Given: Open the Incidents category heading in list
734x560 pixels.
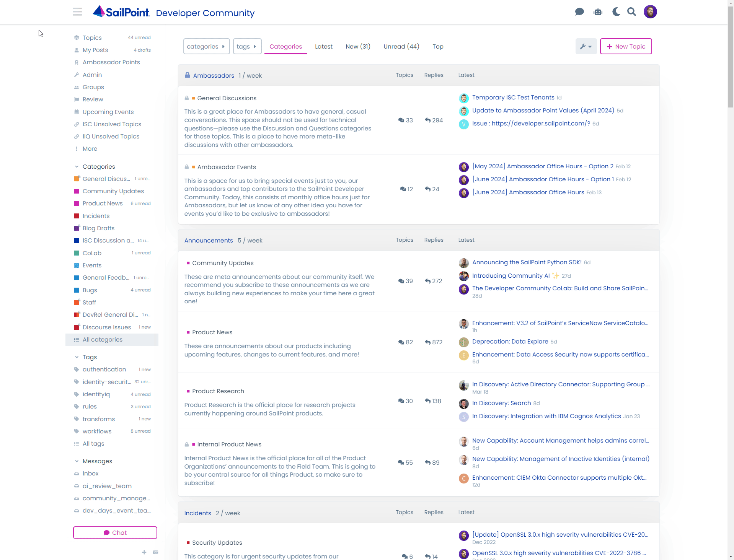Looking at the screenshot, I should tap(197, 513).
